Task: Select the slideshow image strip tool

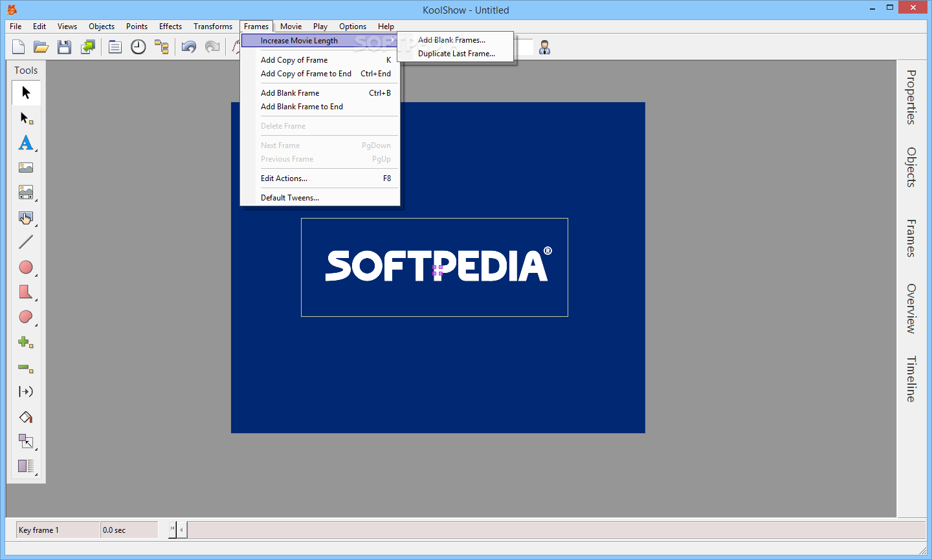Action: tap(26, 192)
